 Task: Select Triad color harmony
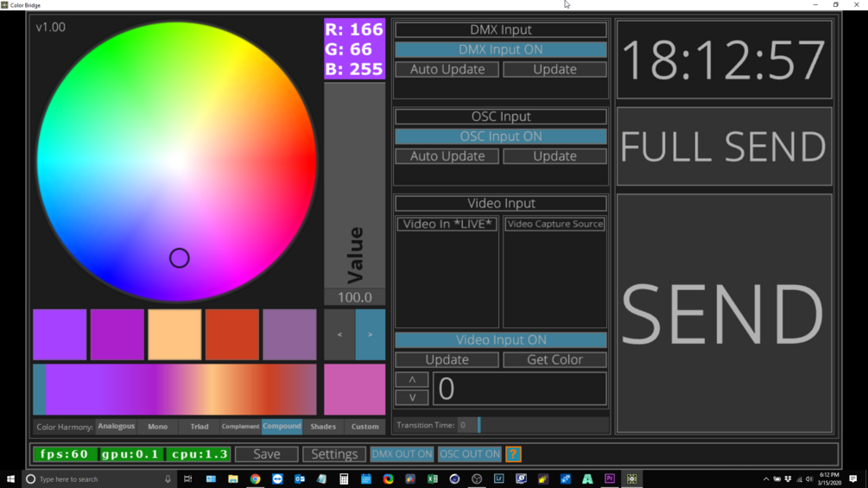tap(200, 426)
